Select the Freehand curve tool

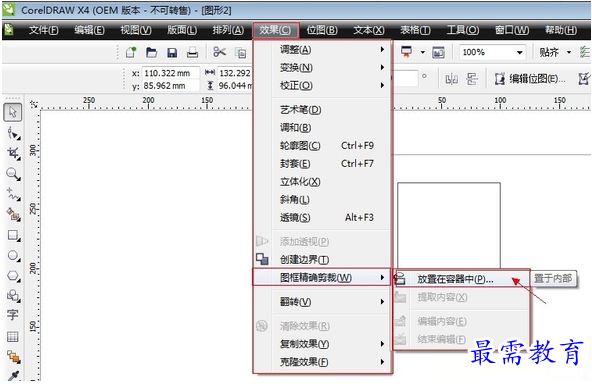(x=14, y=194)
